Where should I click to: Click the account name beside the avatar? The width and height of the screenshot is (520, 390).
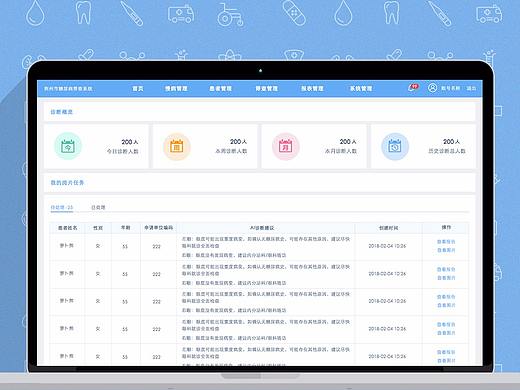click(451, 88)
